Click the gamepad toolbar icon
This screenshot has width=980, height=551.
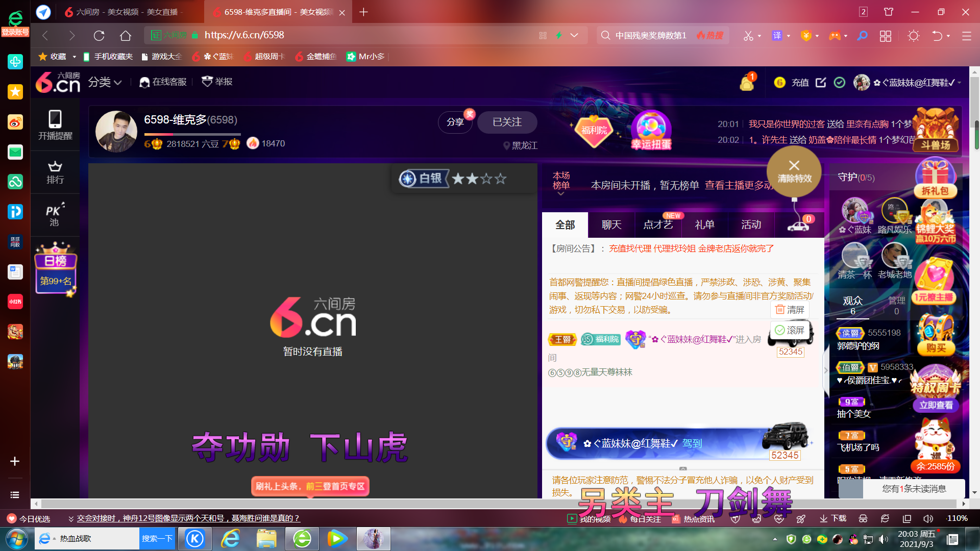point(835,36)
